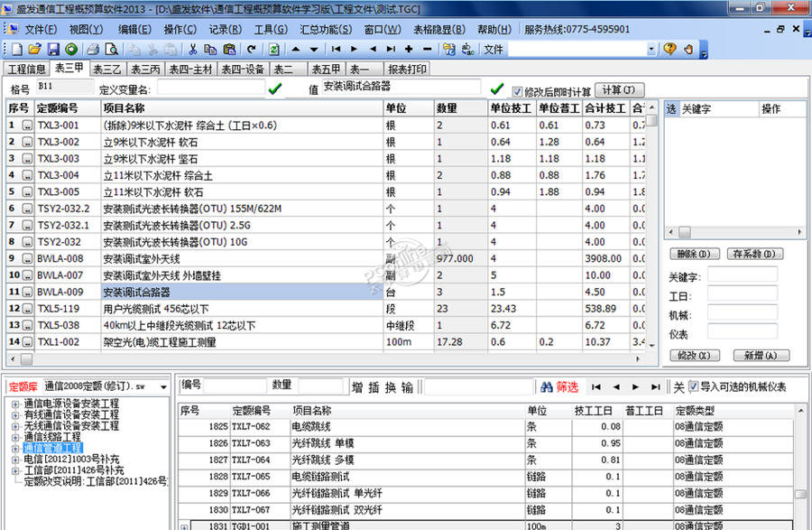Click the vertical scrollbar of quota list

pos(800,466)
